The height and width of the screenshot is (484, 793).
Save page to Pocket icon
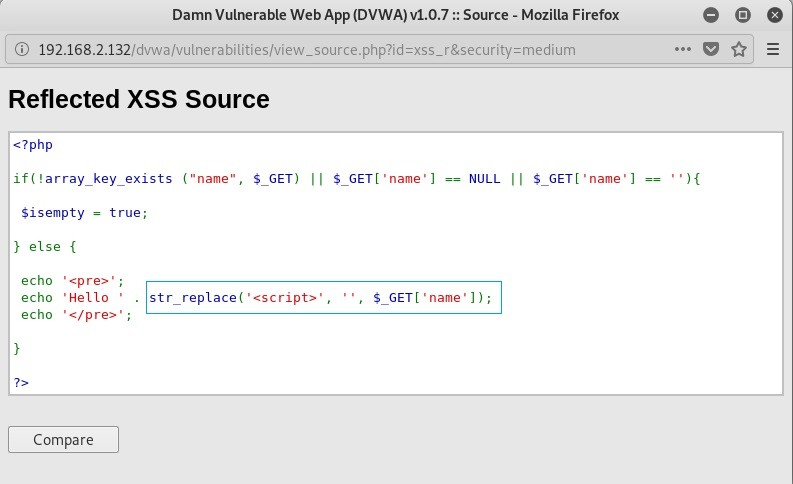click(711, 49)
